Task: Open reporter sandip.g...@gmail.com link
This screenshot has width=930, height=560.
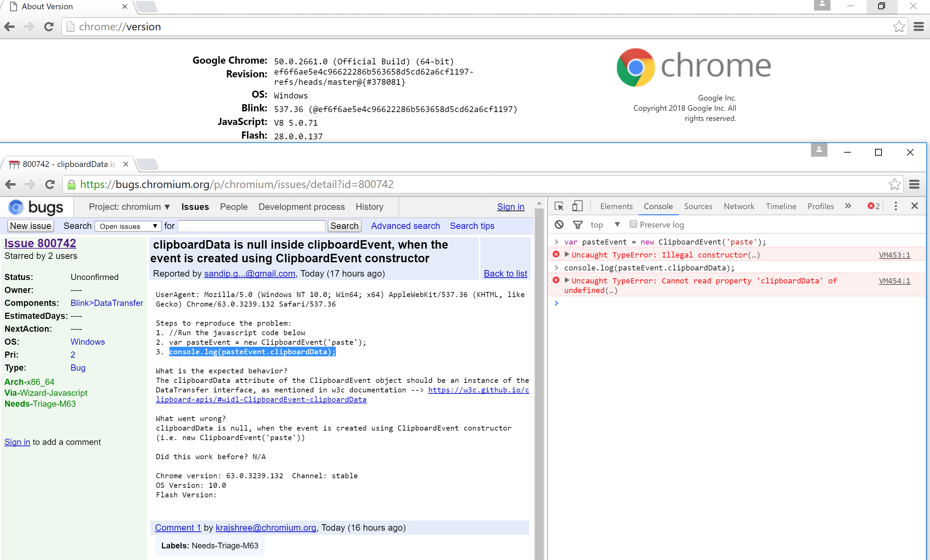Action: click(250, 274)
